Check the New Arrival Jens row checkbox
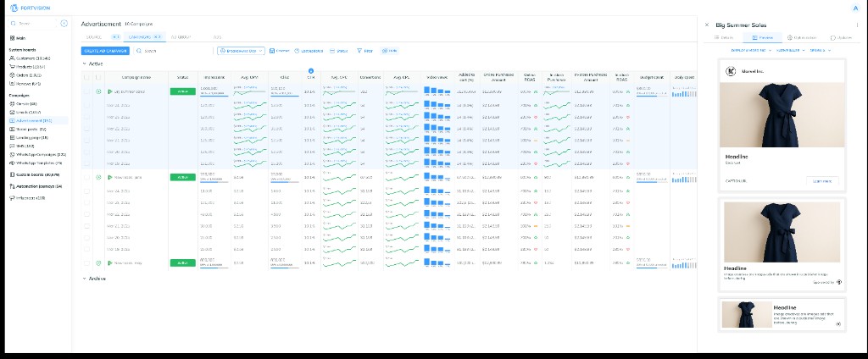 (86, 177)
